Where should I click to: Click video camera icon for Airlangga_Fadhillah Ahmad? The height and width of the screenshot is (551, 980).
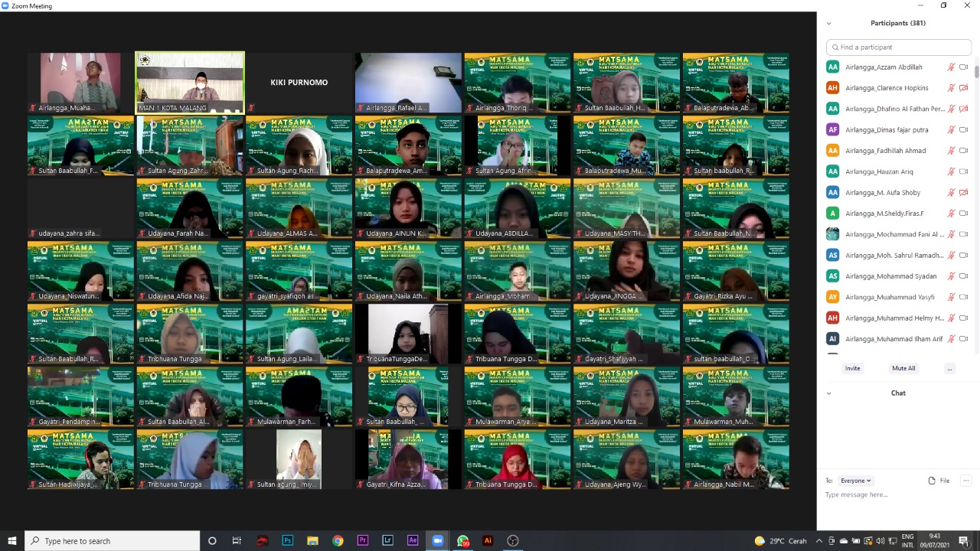tap(964, 151)
